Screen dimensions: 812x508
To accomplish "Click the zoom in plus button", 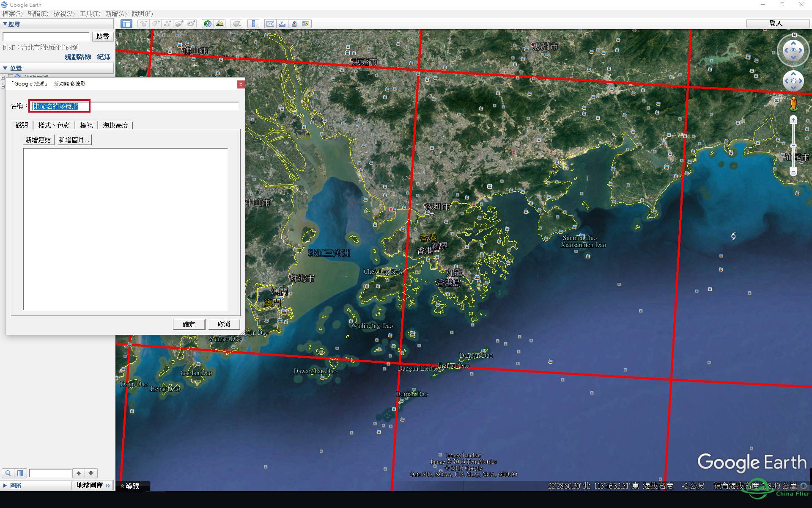I will [x=793, y=120].
